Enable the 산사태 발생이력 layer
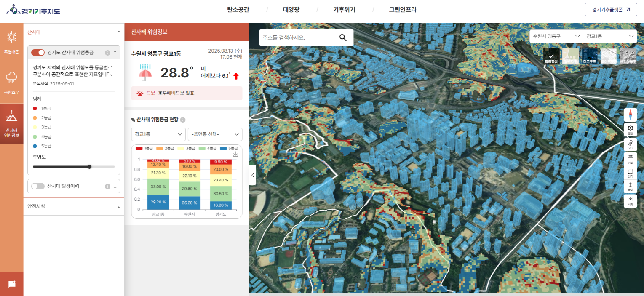 [x=38, y=186]
